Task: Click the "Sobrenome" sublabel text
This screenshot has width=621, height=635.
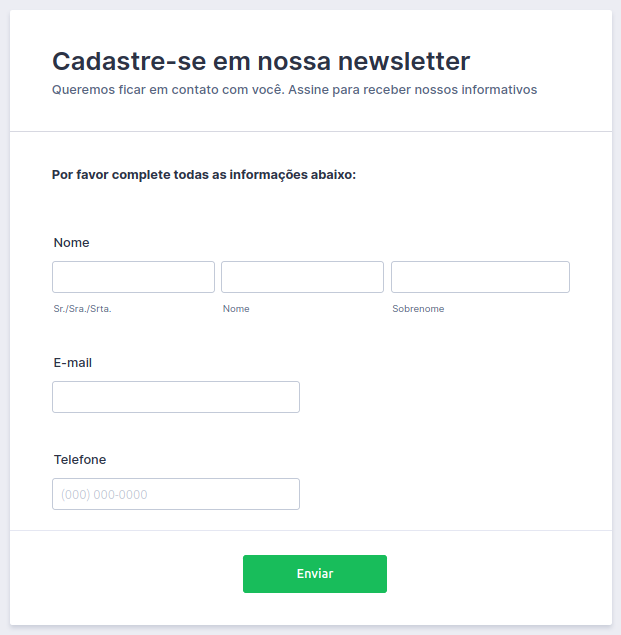Action: point(418,309)
